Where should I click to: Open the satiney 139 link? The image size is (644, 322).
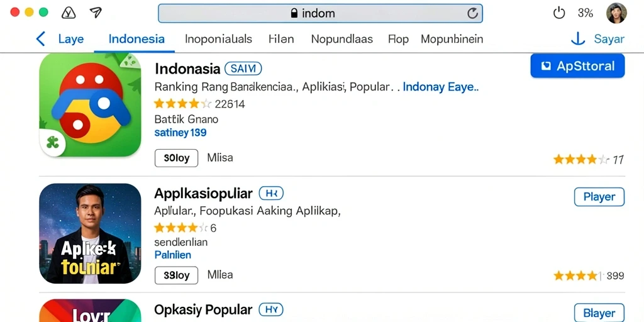tap(180, 133)
